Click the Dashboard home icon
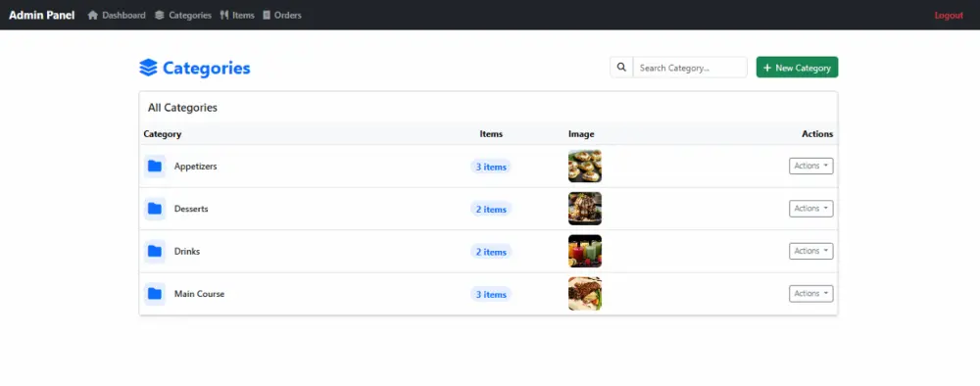Viewport: 980px width, 386px height. 93,15
